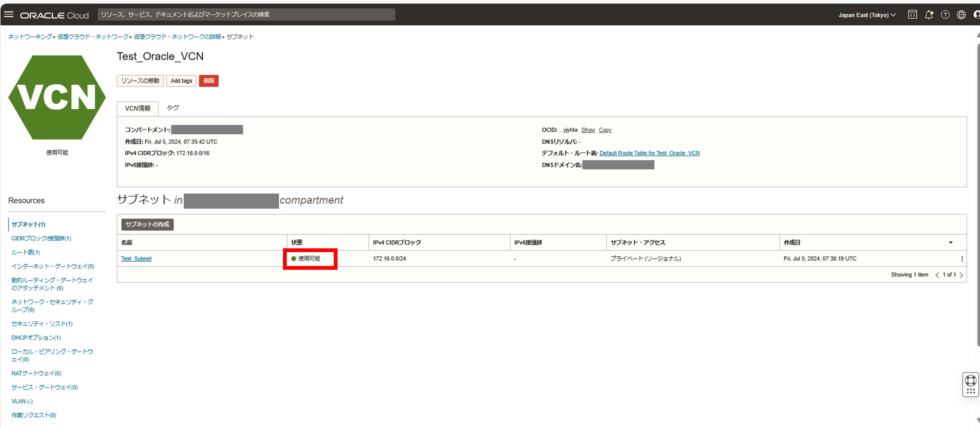
Task: Select the VCN情報 tab
Action: click(x=138, y=109)
